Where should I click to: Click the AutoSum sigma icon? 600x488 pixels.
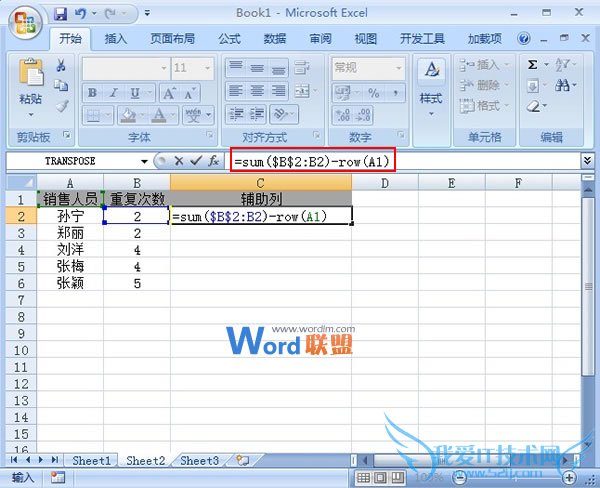point(532,65)
